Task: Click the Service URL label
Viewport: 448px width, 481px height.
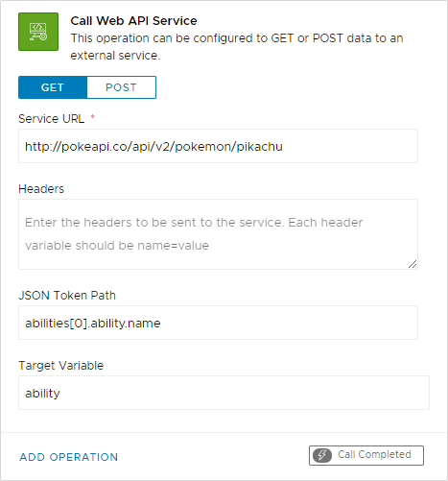Action: coord(52,119)
